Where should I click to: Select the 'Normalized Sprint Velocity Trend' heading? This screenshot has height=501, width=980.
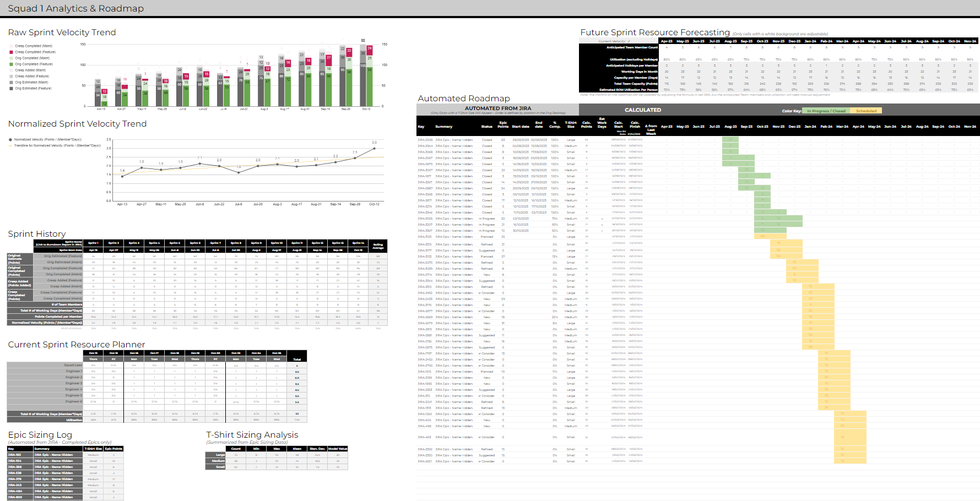point(78,124)
